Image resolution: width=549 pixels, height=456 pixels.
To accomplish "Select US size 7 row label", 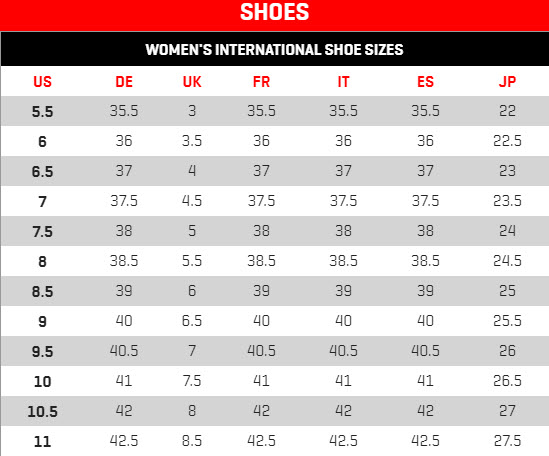I will pyautogui.click(x=42, y=201).
